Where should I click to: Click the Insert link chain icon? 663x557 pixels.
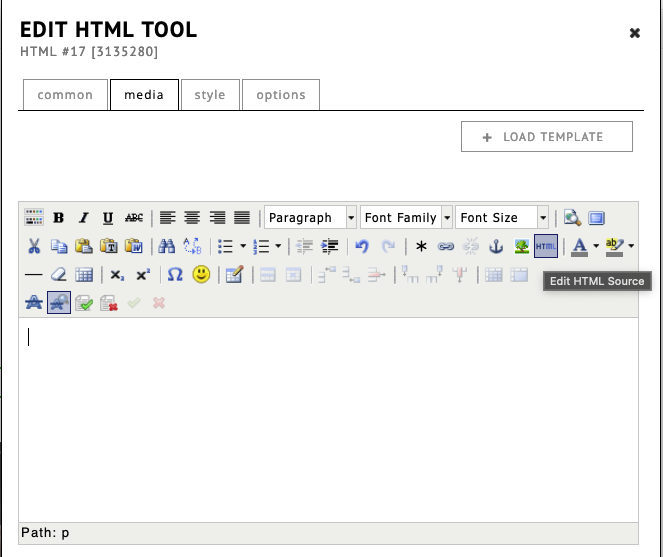[446, 246]
